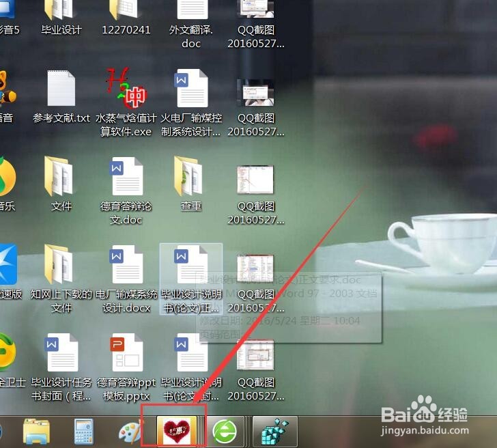Click the 参考文献.txt file name label
Screen dimensions: 497x448
pos(61,118)
